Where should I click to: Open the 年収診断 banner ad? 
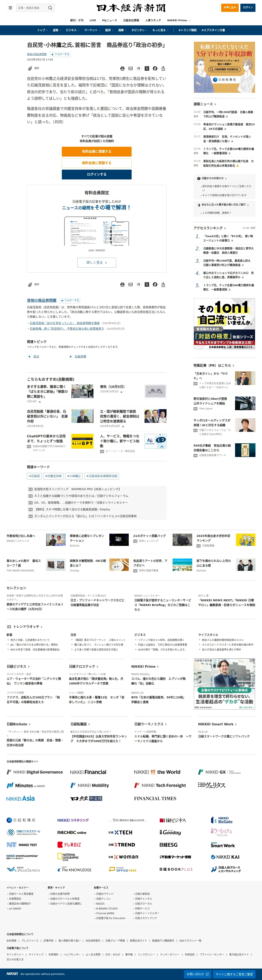click(x=224, y=67)
